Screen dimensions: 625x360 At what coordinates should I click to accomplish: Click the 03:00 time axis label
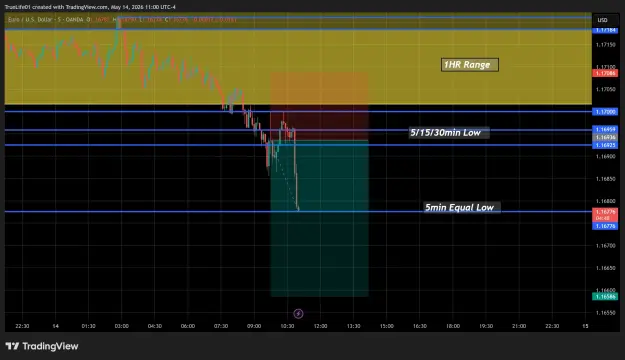tap(122, 326)
